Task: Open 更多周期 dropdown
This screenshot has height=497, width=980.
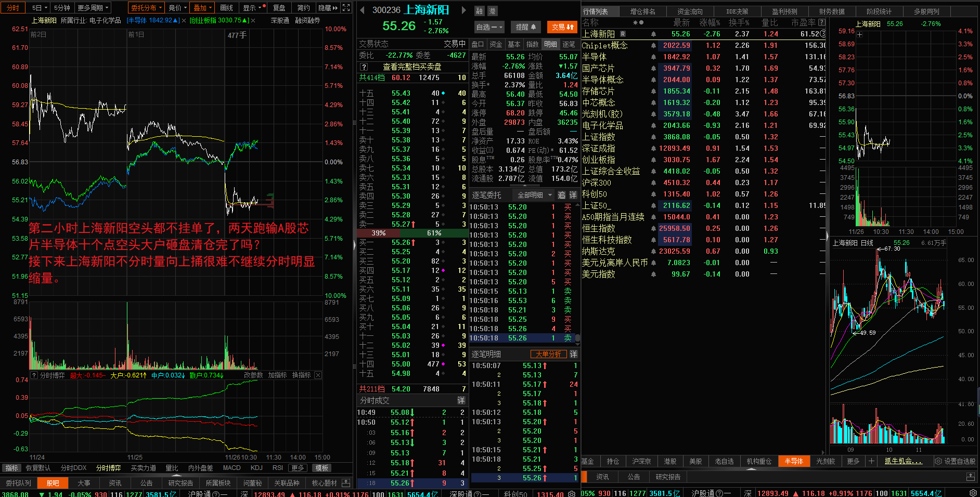Action: pyautogui.click(x=93, y=8)
